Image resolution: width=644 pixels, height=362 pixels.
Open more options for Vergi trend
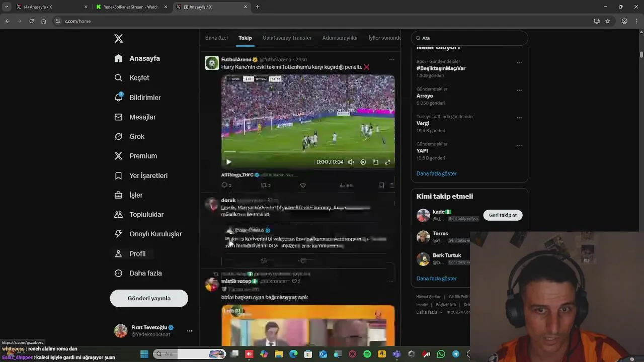click(519, 118)
